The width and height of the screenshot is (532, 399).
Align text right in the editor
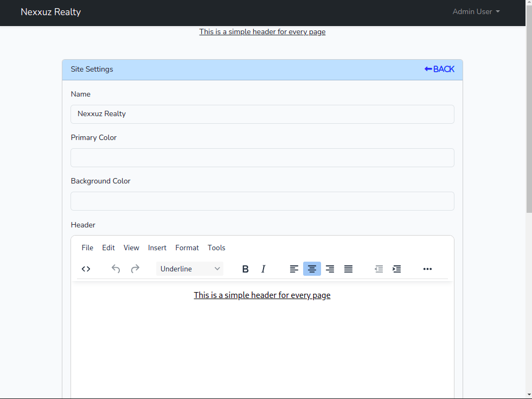click(x=330, y=269)
